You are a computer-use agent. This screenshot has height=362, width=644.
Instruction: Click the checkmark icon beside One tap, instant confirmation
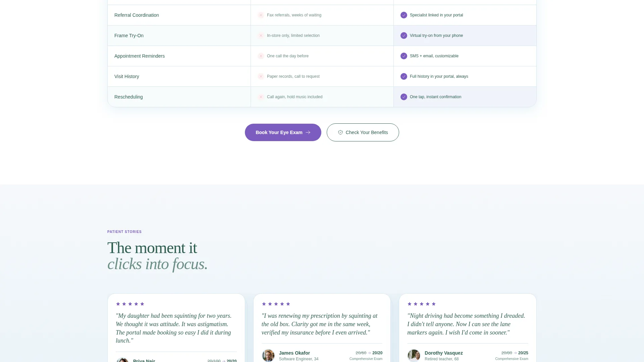pos(404,97)
